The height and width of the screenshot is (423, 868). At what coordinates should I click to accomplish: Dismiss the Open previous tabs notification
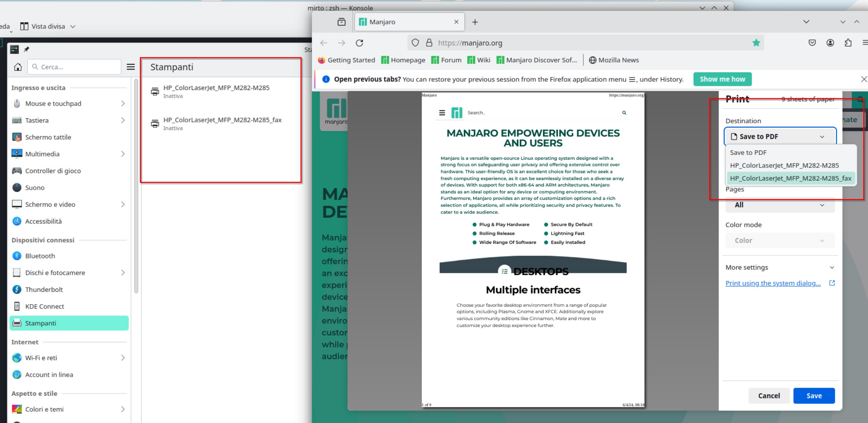(x=864, y=79)
